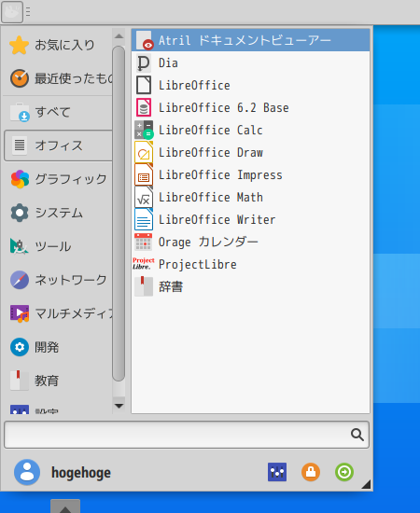Click the LibreOffice Math square-root icon
Image resolution: width=420 pixels, height=513 pixels.
pyautogui.click(x=144, y=198)
